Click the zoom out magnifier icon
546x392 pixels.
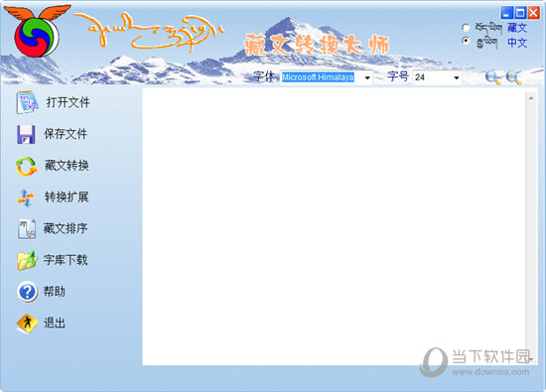point(492,77)
